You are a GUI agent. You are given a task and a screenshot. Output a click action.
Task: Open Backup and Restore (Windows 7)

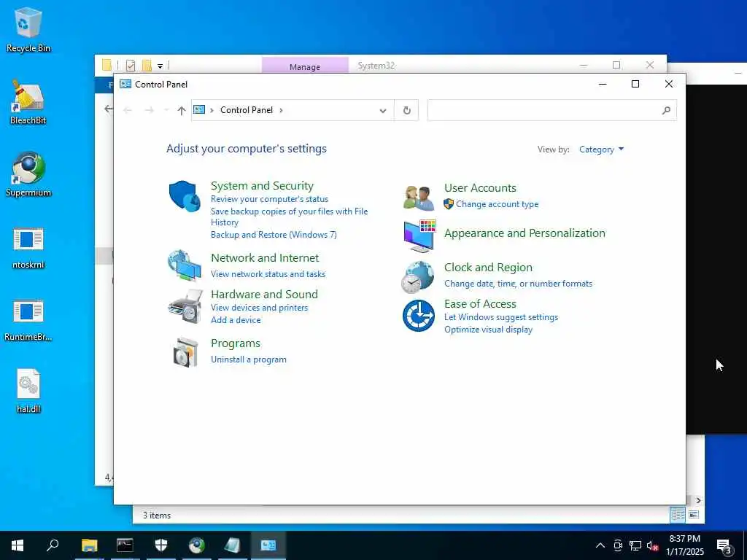coord(274,235)
